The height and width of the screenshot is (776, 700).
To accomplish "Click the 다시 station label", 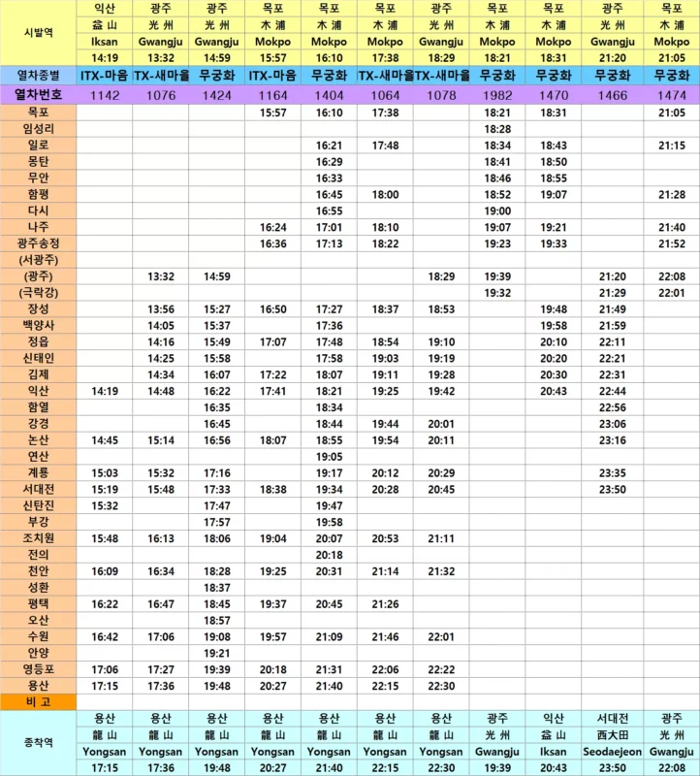I will pyautogui.click(x=38, y=210).
